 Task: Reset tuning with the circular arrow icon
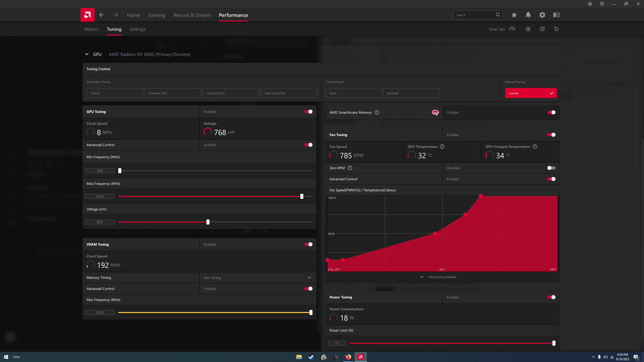(x=556, y=29)
